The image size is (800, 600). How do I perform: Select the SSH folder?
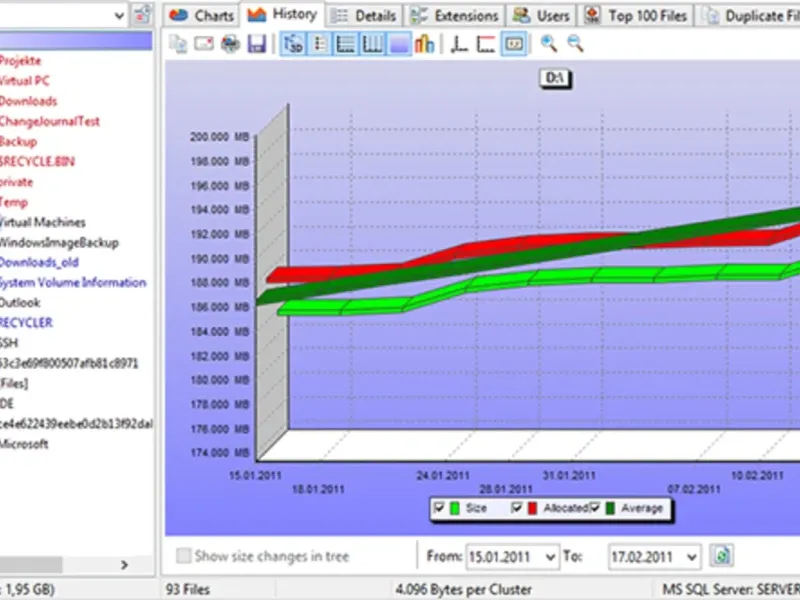9,343
